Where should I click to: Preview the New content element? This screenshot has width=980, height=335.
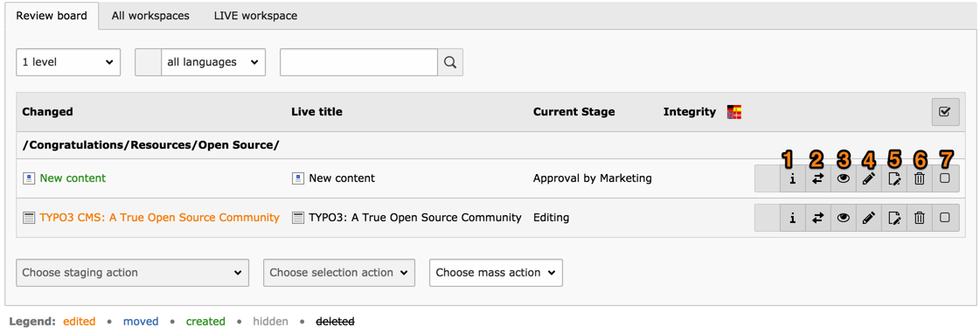(x=844, y=178)
